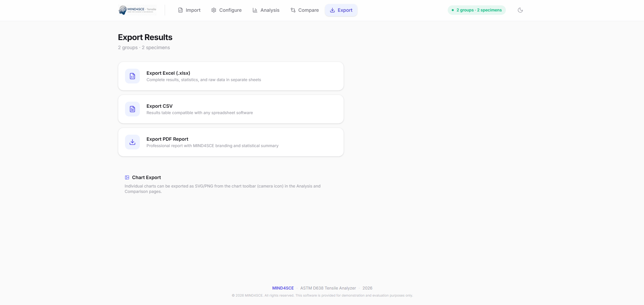
Task: Toggle dark mode with the moon icon
Action: click(x=520, y=10)
